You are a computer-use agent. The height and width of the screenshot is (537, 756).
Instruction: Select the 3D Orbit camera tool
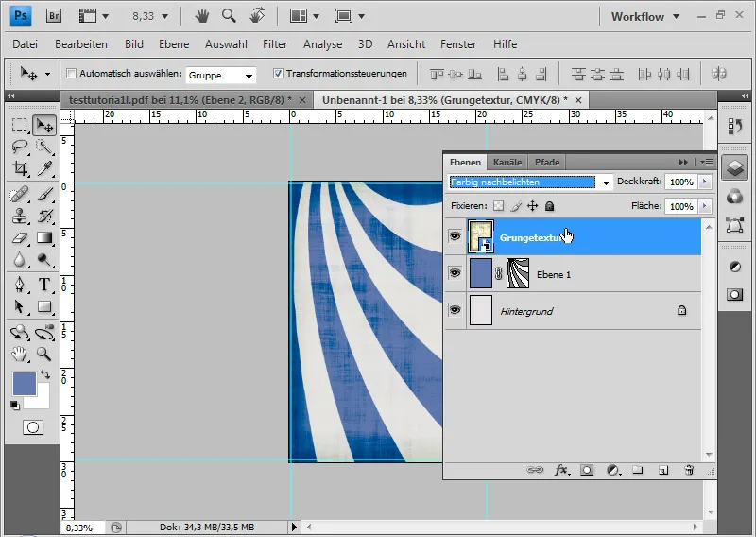(44, 332)
